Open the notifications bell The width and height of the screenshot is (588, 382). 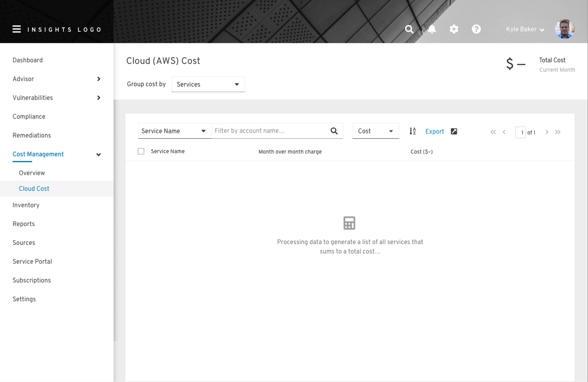tap(432, 29)
